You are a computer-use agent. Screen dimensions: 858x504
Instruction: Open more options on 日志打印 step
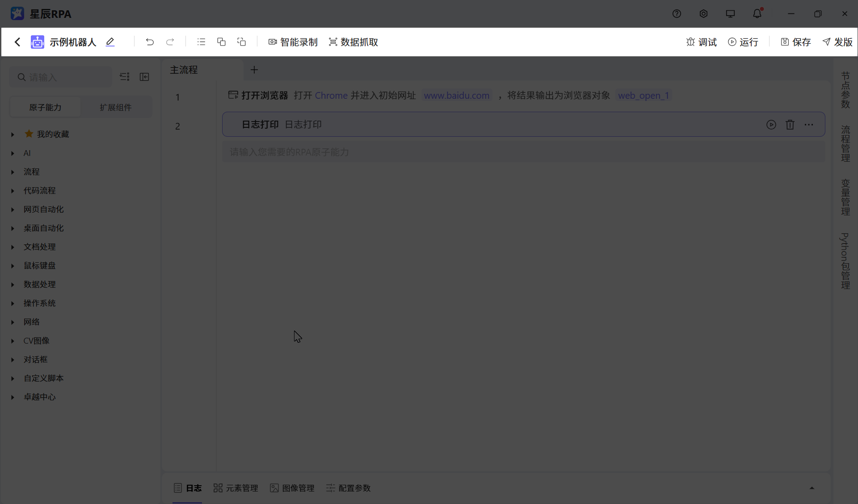[x=809, y=125]
